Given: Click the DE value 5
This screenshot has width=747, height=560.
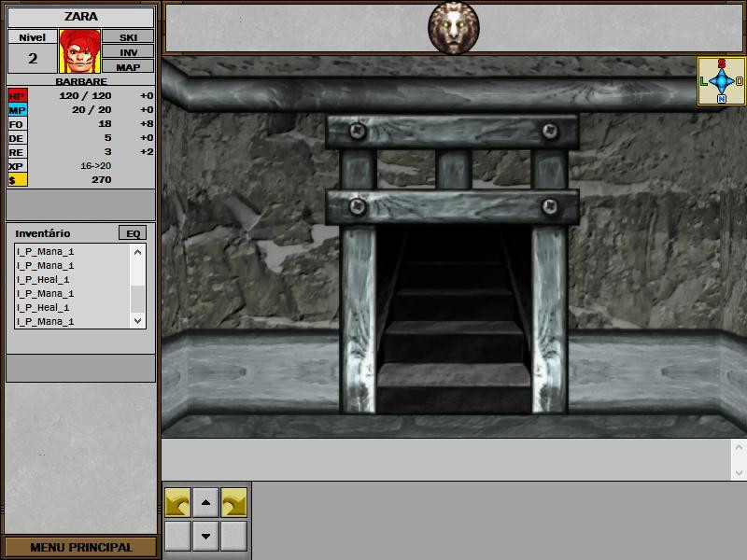Looking at the screenshot, I should pos(108,137).
